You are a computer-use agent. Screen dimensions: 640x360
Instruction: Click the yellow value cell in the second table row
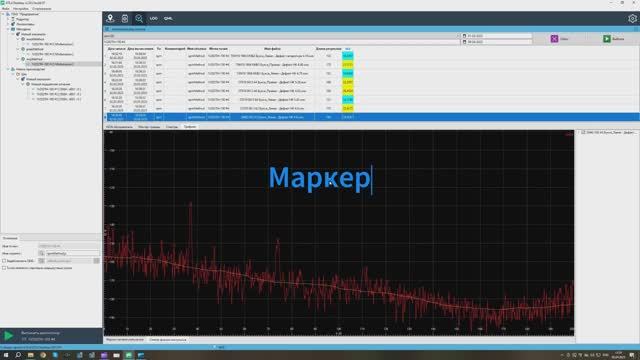point(348,64)
